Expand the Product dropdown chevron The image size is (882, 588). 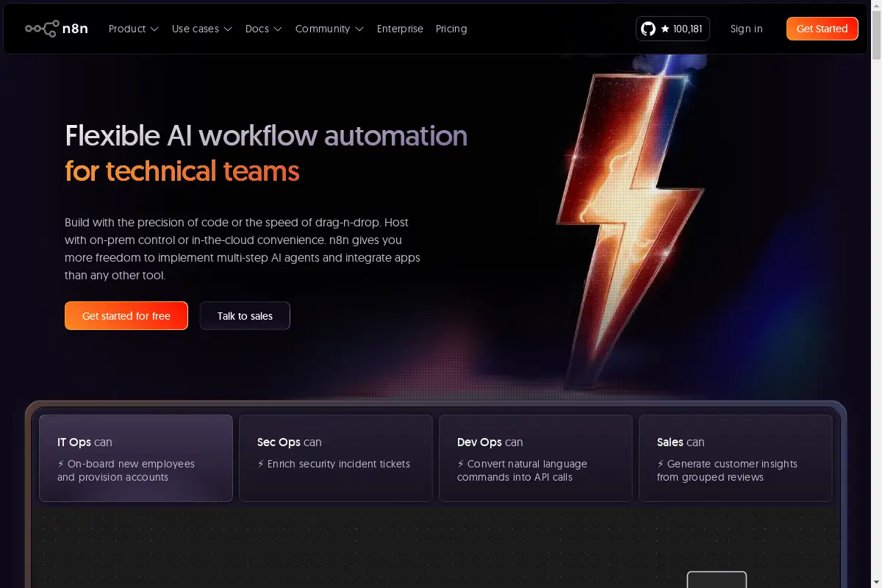[x=154, y=29]
